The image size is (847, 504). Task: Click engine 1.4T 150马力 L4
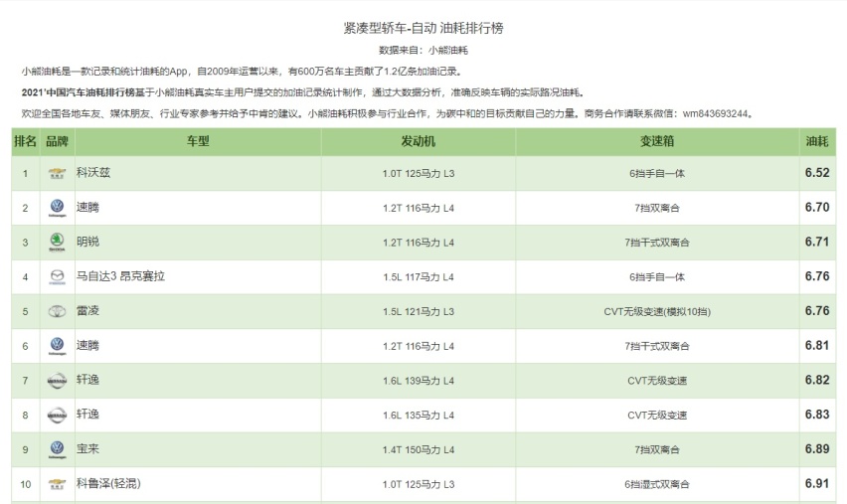[x=419, y=450]
